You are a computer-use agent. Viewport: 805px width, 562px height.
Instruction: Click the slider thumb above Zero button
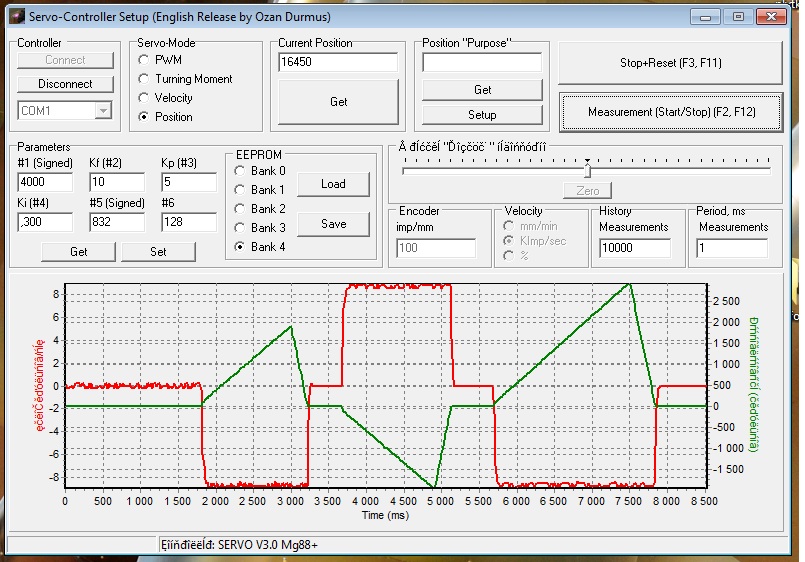click(587, 169)
